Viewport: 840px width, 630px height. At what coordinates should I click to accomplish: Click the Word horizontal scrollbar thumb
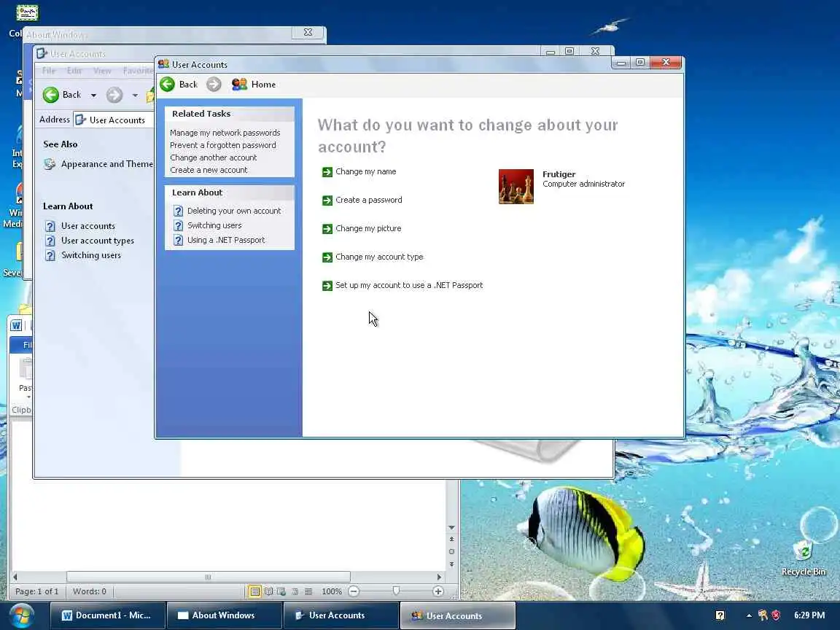point(209,577)
